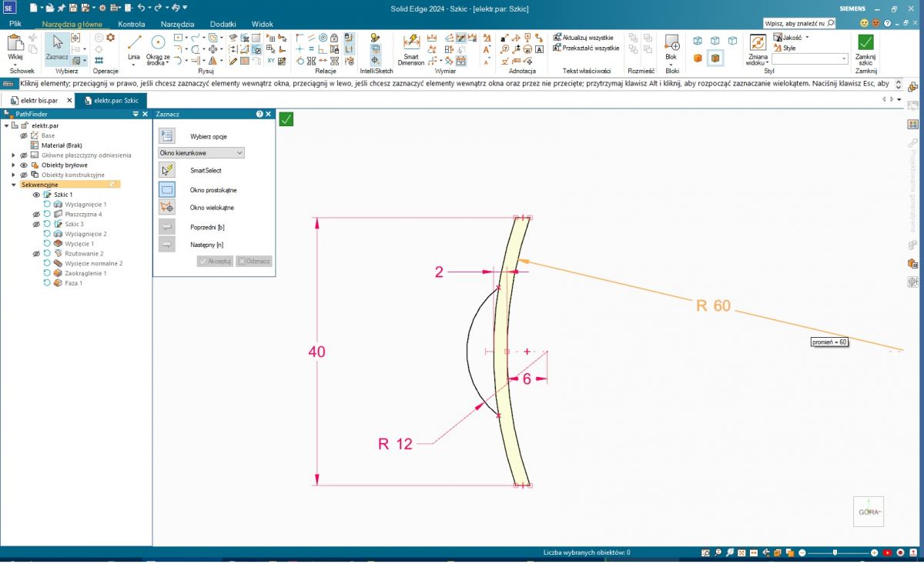Toggle visibility eye for Płaszczyzna 4

coord(36,215)
